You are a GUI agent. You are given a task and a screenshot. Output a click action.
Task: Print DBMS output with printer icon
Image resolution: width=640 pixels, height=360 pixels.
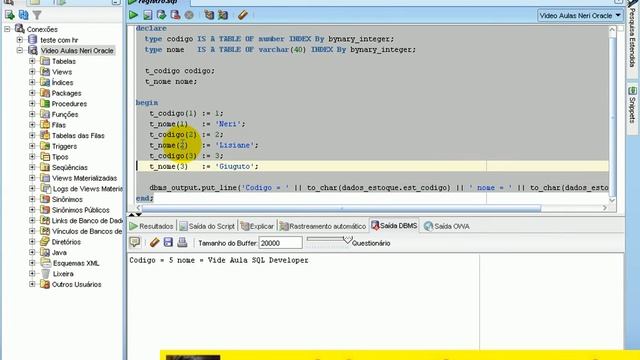tap(182, 242)
